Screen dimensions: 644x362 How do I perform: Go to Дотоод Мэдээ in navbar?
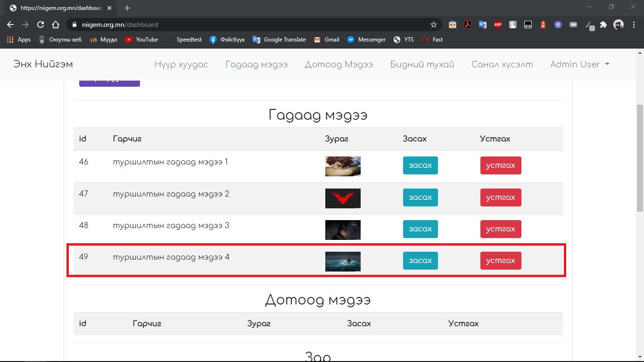pyautogui.click(x=339, y=65)
